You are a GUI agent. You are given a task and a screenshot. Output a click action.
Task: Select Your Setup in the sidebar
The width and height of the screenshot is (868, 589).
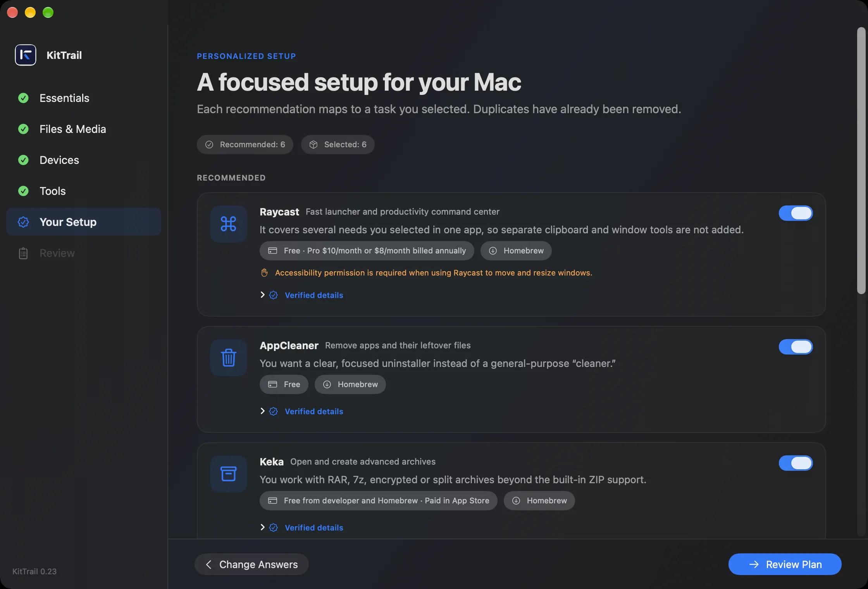point(84,222)
